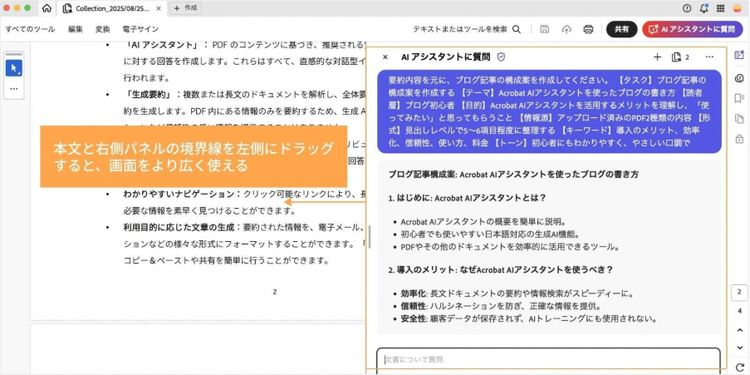Click わかりやすいナビゲーション bold text in the document
Screen dimensions: 750x375
point(179,194)
